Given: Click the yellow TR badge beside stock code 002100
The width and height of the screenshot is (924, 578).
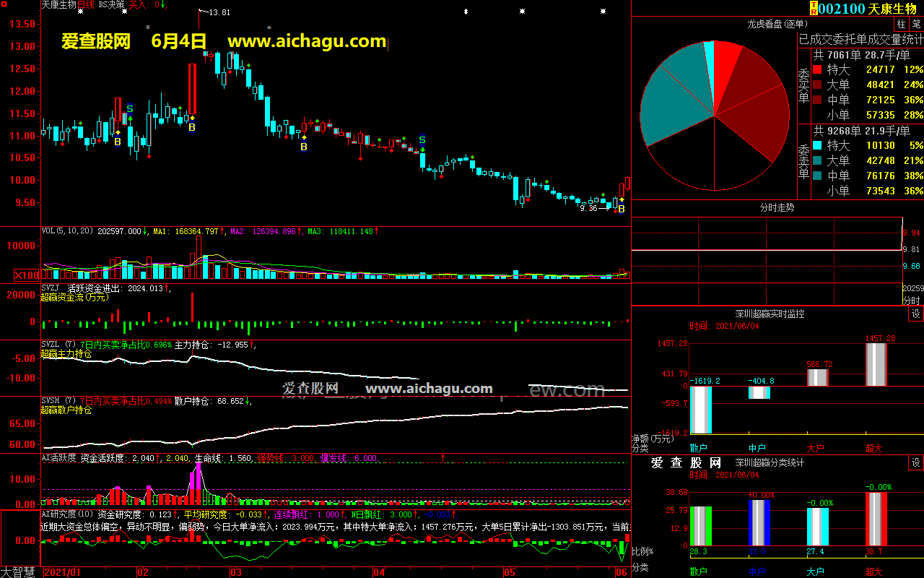Looking at the screenshot, I should click(814, 9).
